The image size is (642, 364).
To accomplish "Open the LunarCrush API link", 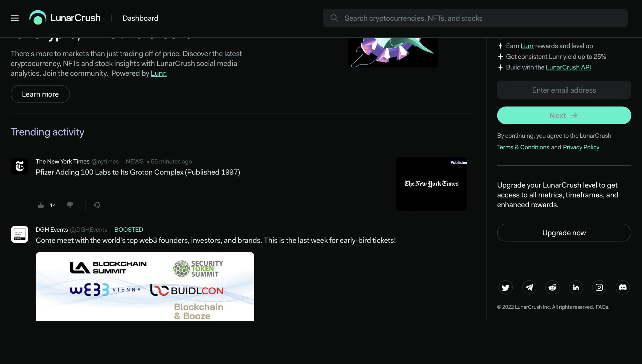I will [568, 67].
